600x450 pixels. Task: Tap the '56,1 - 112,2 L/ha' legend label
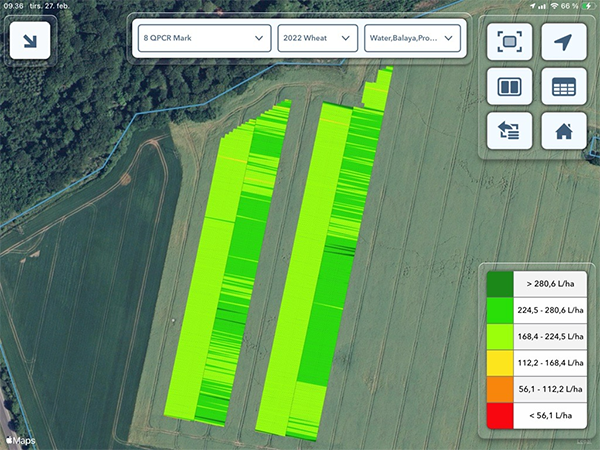click(550, 389)
